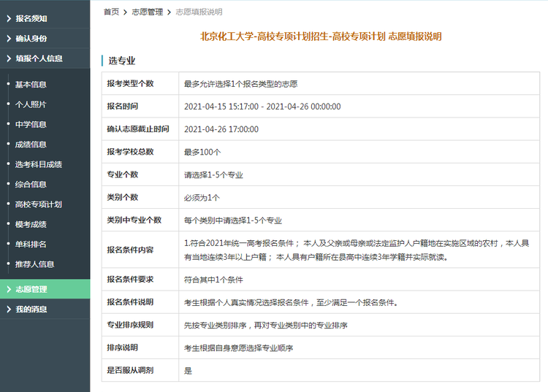The image size is (548, 392).
Task: Click the value 每个类别中请选择1-5个专业
Action: point(233,220)
